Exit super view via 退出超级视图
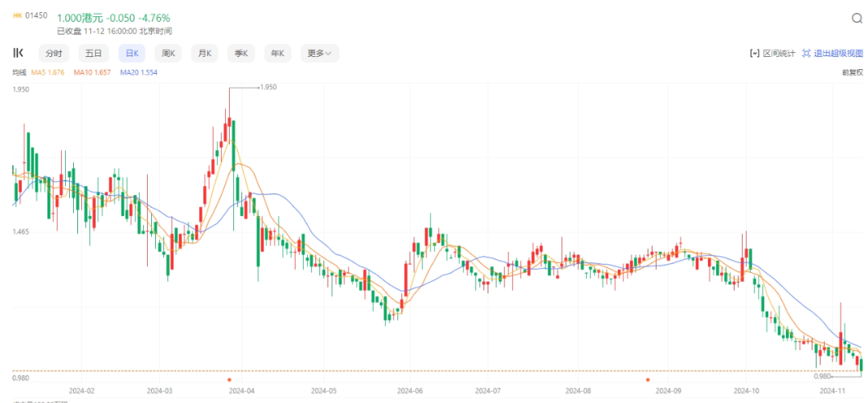Screen dimensions: 868x403 pos(832,54)
